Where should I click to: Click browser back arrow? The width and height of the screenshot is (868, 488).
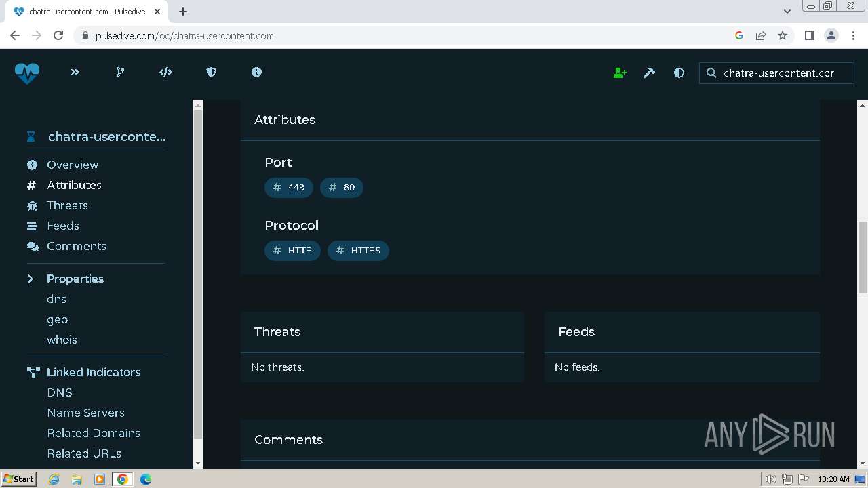point(15,35)
